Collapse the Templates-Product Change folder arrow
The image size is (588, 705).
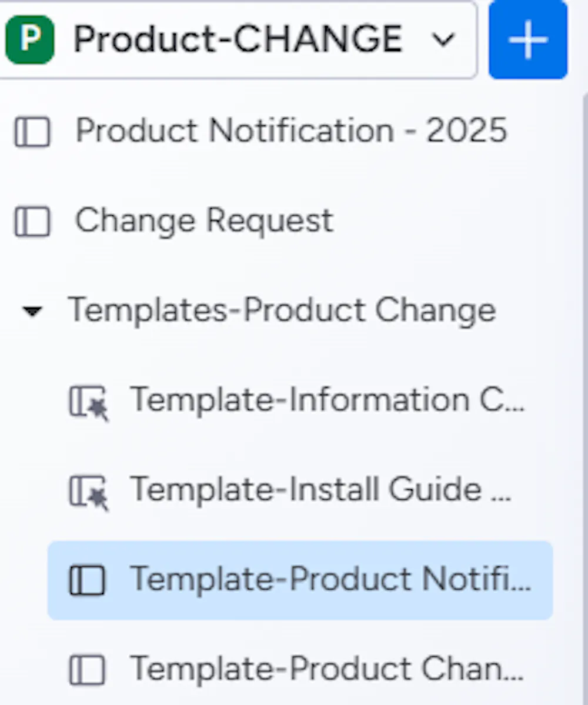(31, 311)
